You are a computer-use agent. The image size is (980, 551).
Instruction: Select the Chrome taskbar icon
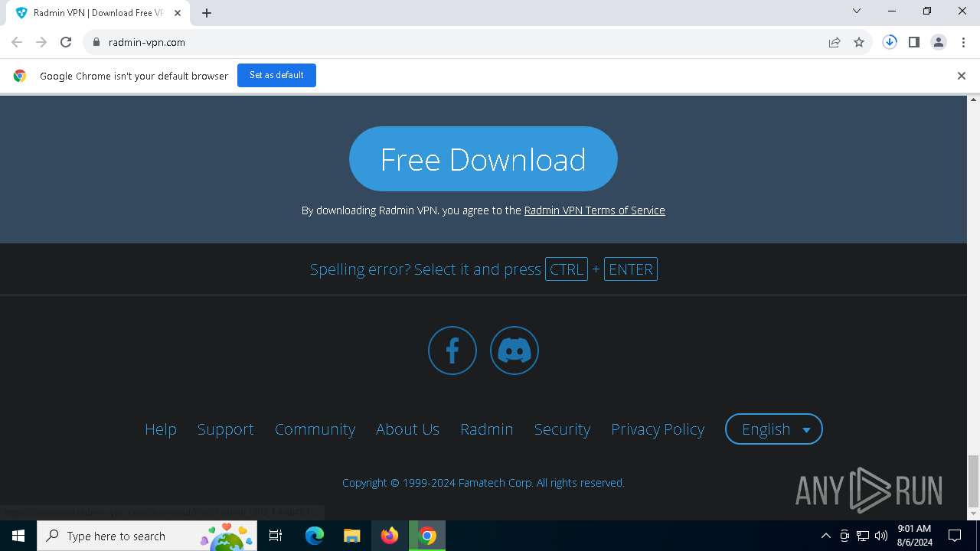point(427,536)
